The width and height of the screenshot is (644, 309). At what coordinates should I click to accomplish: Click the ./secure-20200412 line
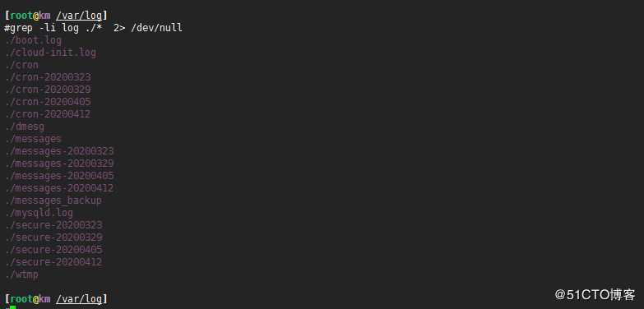tap(53, 262)
